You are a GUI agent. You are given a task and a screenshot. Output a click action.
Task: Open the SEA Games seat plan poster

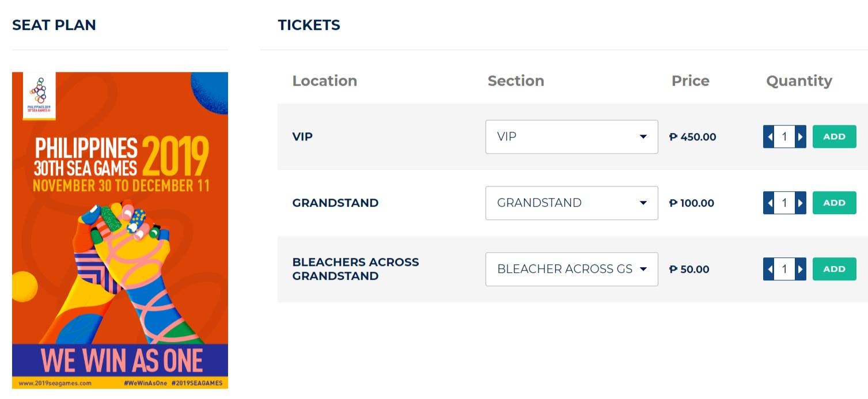click(120, 230)
